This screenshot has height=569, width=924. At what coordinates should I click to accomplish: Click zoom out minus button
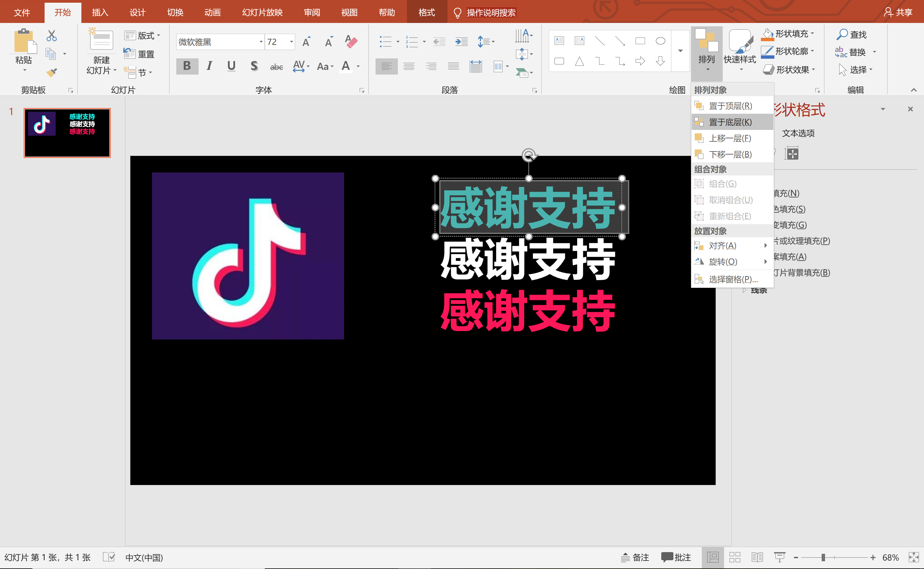796,557
